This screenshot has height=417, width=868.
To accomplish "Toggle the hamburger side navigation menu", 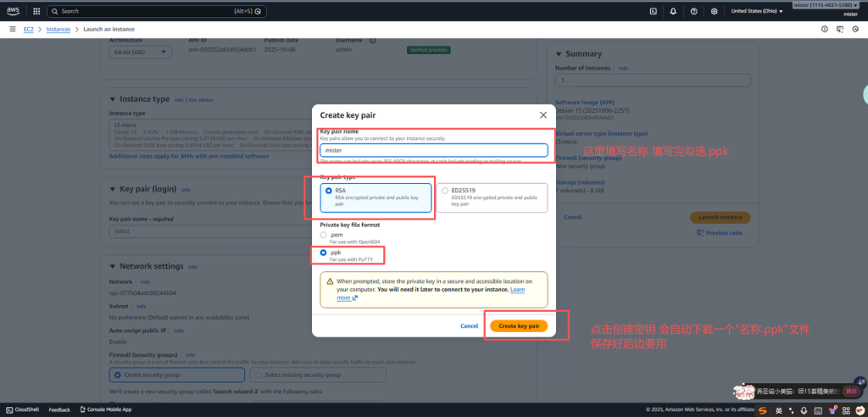I will (x=12, y=29).
